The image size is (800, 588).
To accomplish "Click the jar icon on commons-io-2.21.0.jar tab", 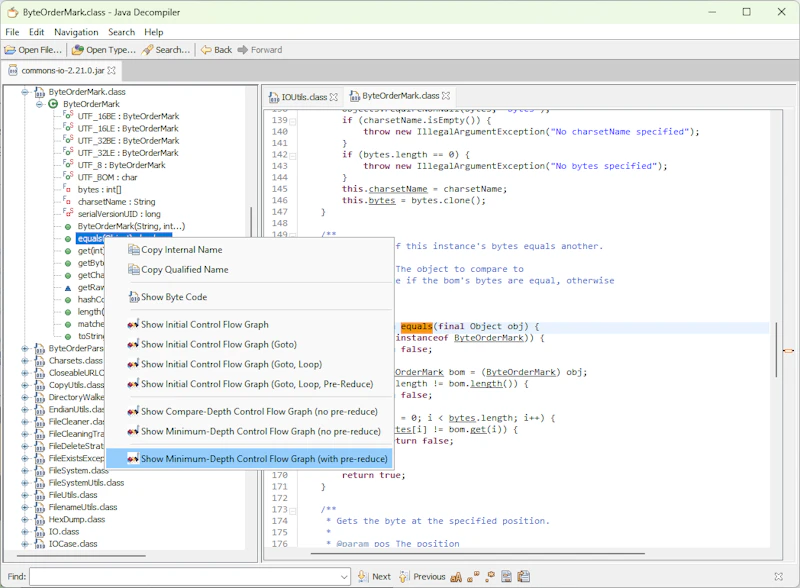I will (13, 70).
